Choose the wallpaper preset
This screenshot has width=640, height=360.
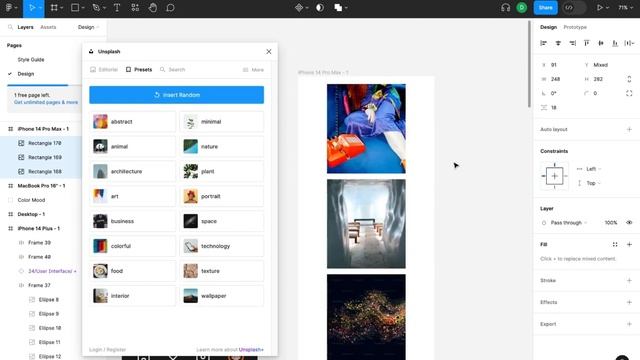coord(222,296)
